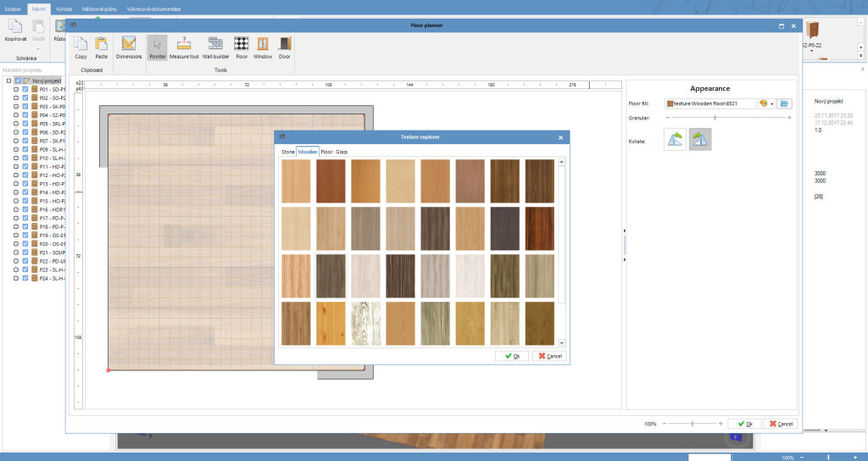
Task: Rotate floor texture using left rotate icon
Action: coord(675,140)
